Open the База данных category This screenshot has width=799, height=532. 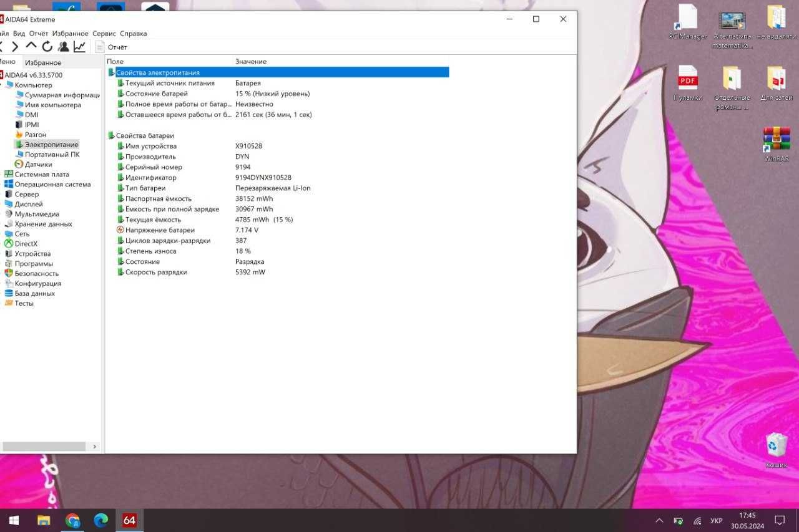[30, 293]
